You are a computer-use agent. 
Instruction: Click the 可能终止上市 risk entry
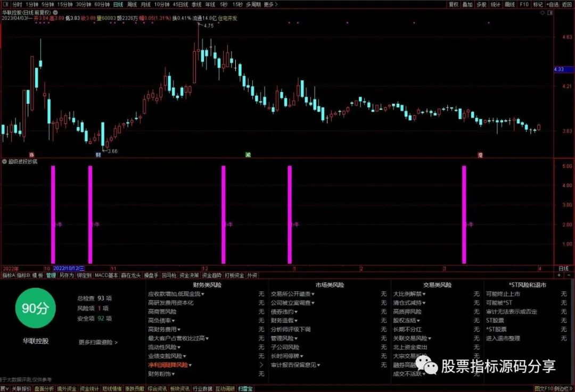pyautogui.click(x=503, y=294)
